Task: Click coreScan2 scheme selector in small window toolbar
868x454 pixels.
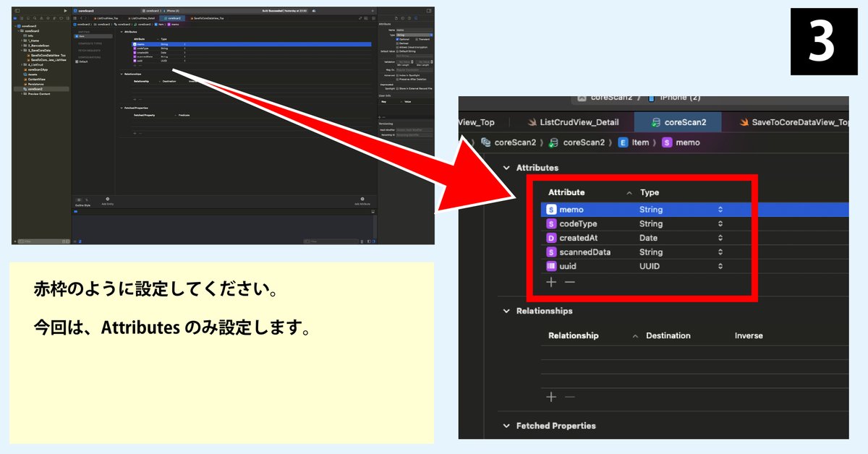Action: pos(151,11)
